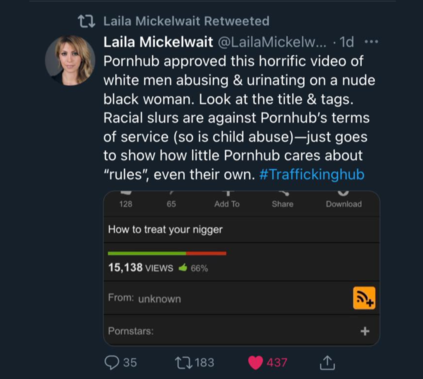Screen dimensions: 423x379
Task: Open the tweet's three-dot more options menu
Action: coord(371,42)
